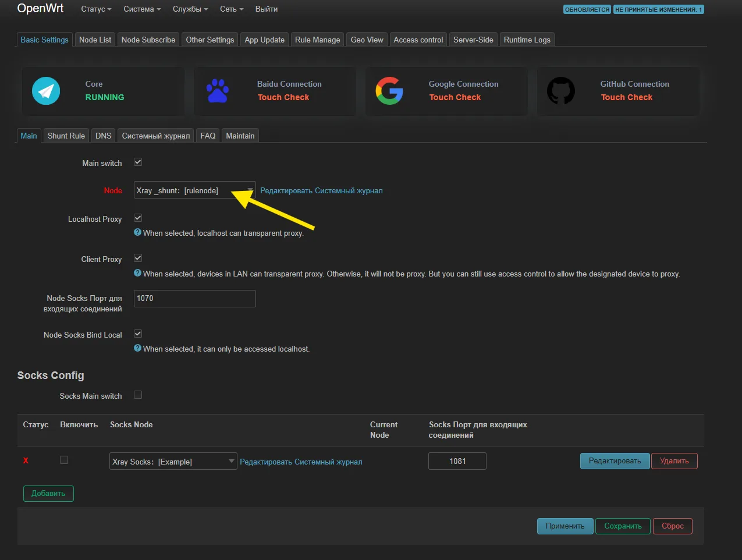
Task: Click the help icon beside Node Socks Bind Local hint
Action: [x=138, y=348]
